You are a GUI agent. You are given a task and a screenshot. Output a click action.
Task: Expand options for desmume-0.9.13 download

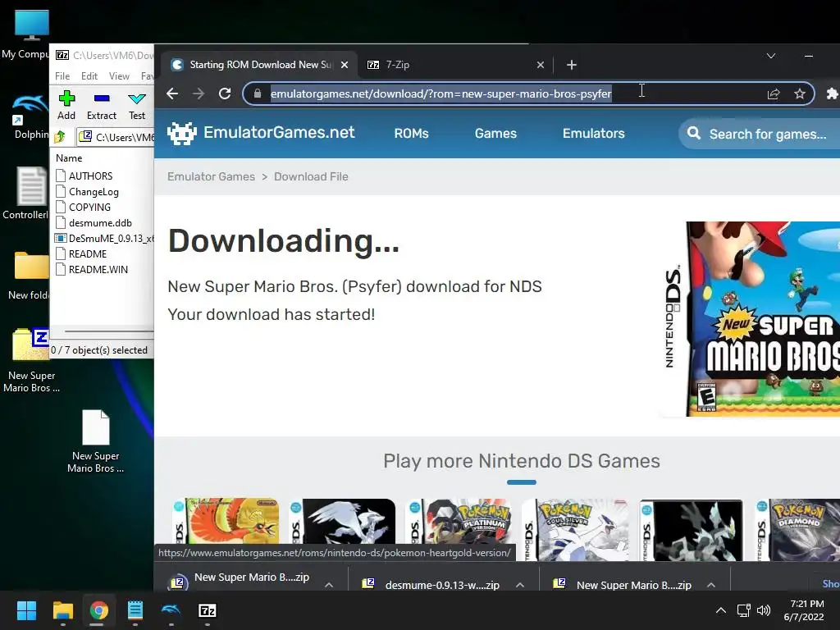pos(519,585)
